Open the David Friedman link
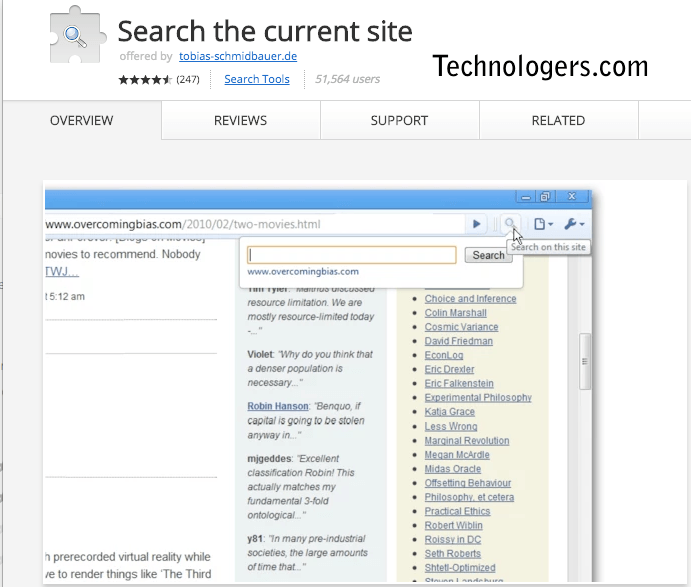The height and width of the screenshot is (587, 691). (x=459, y=341)
